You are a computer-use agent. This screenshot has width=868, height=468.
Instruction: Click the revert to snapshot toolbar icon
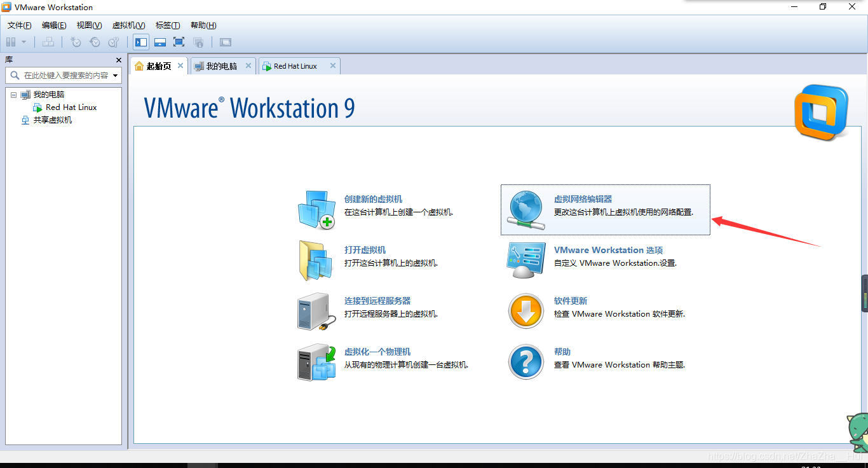(95, 42)
